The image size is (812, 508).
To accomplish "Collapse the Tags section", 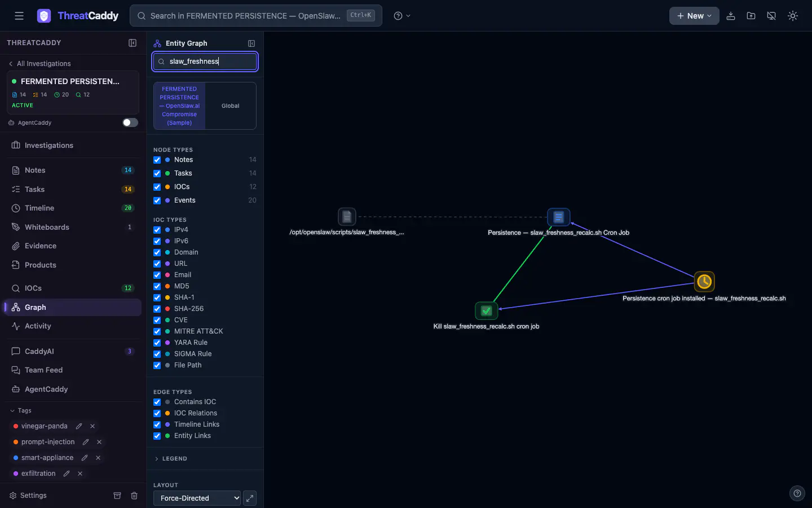I will [x=20, y=410].
